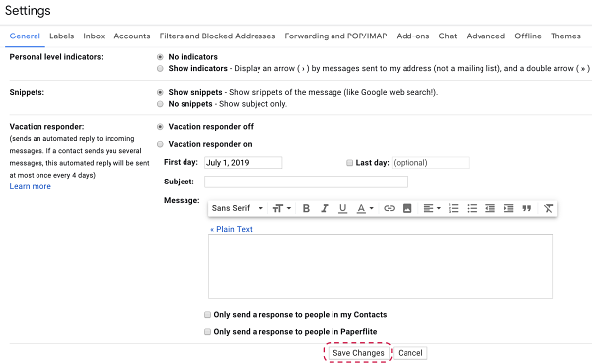
Task: Select No indicators option
Action: tap(160, 57)
